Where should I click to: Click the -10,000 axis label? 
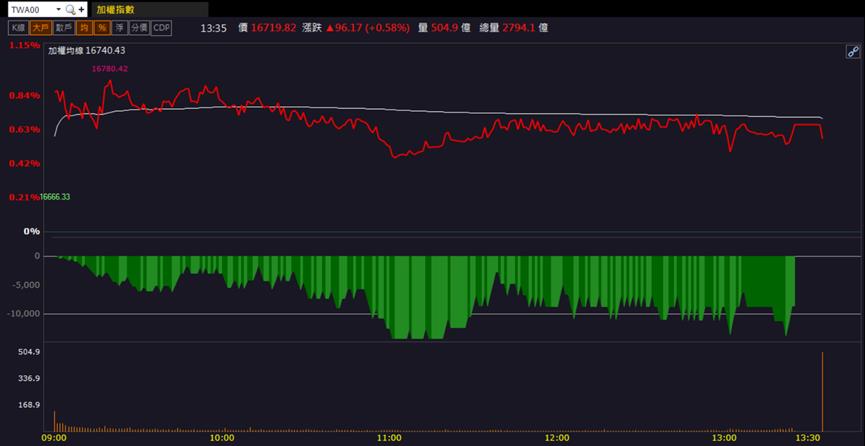(x=25, y=314)
